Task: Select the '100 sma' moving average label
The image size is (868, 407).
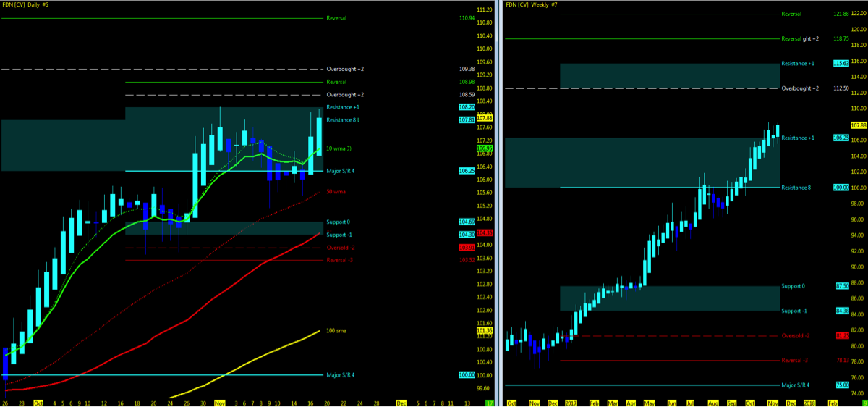Action: (x=337, y=330)
